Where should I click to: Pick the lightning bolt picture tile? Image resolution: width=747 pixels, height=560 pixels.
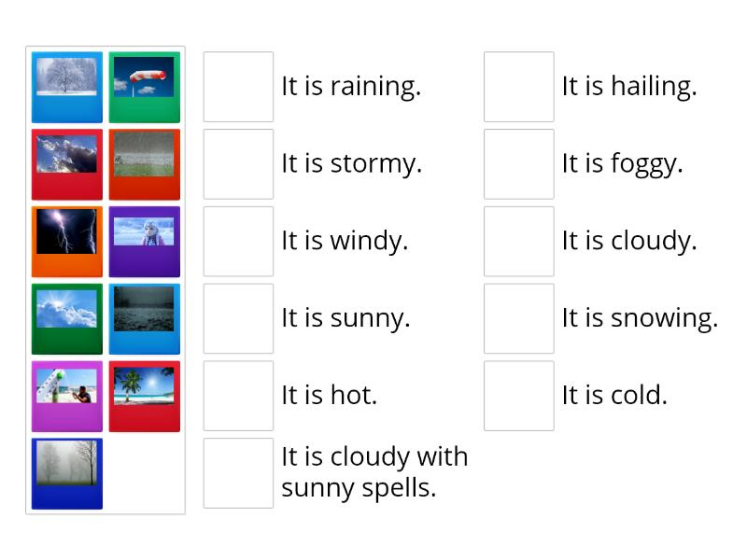67,242
